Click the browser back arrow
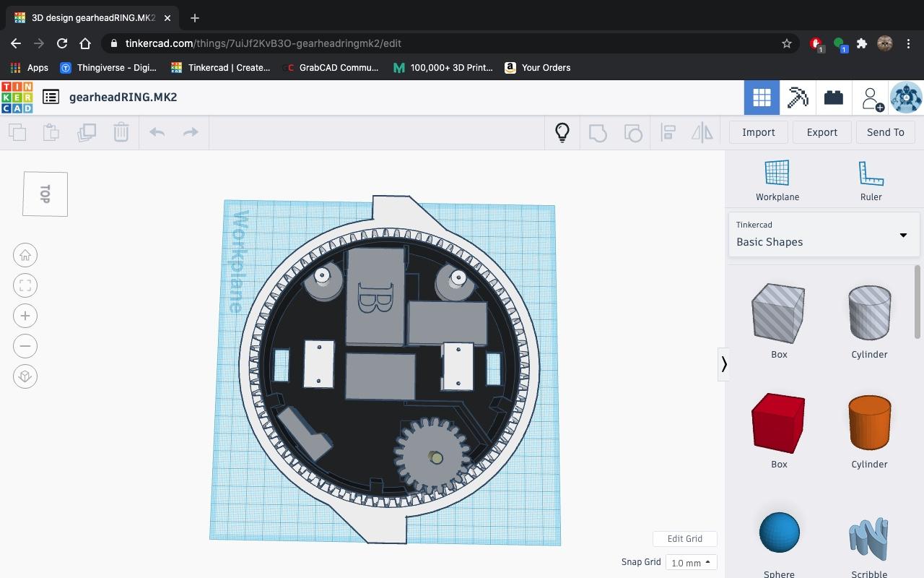924x578 pixels. click(x=16, y=43)
